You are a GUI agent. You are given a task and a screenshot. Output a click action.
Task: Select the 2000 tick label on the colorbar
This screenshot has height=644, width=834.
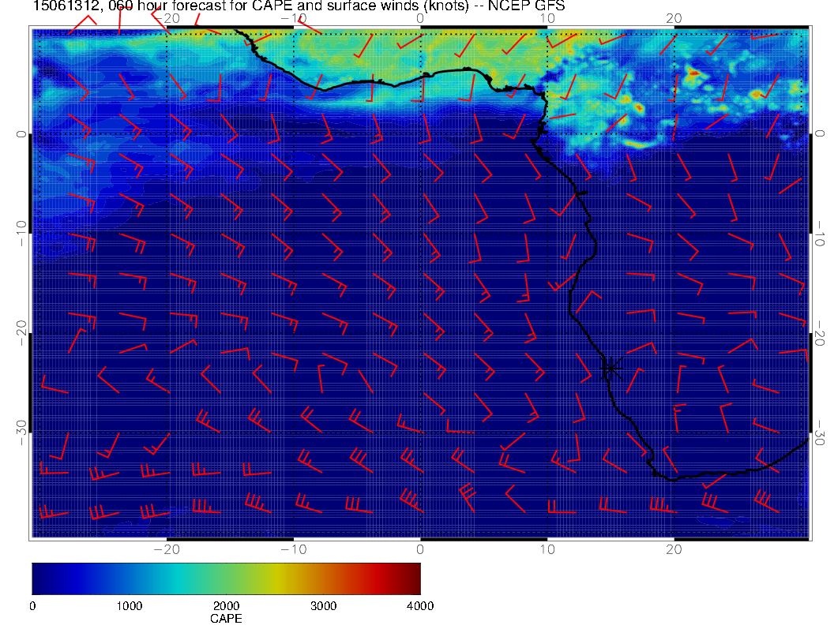226,606
